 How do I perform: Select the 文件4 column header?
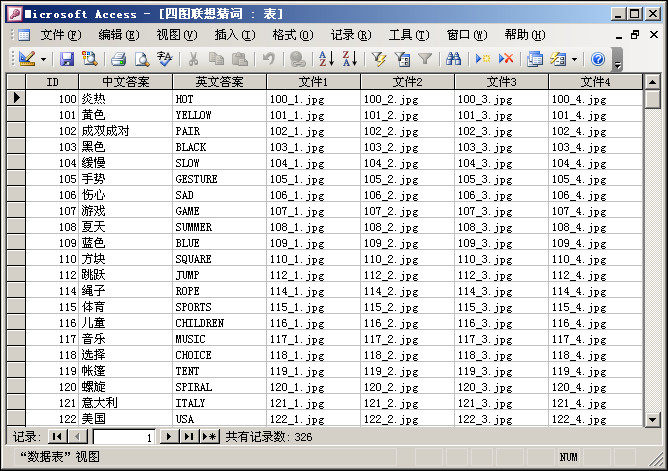596,81
